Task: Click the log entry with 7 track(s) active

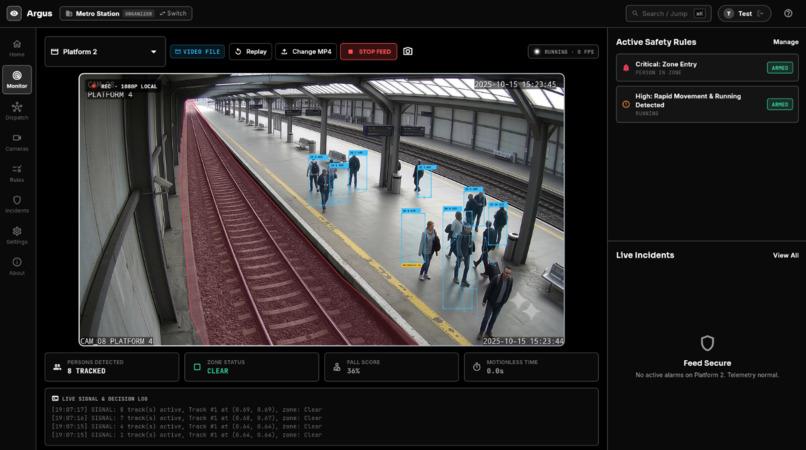Action: tap(187, 418)
